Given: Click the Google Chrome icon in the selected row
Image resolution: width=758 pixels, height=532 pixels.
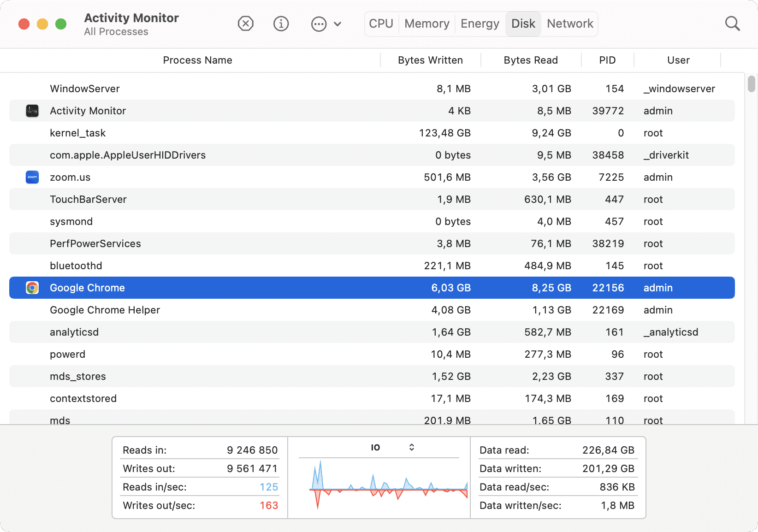Looking at the screenshot, I should 32,287.
